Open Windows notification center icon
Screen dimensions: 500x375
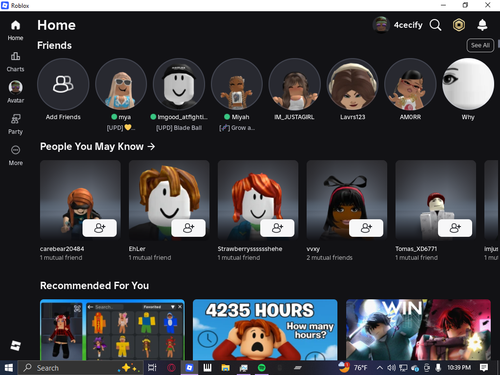pos(484,368)
